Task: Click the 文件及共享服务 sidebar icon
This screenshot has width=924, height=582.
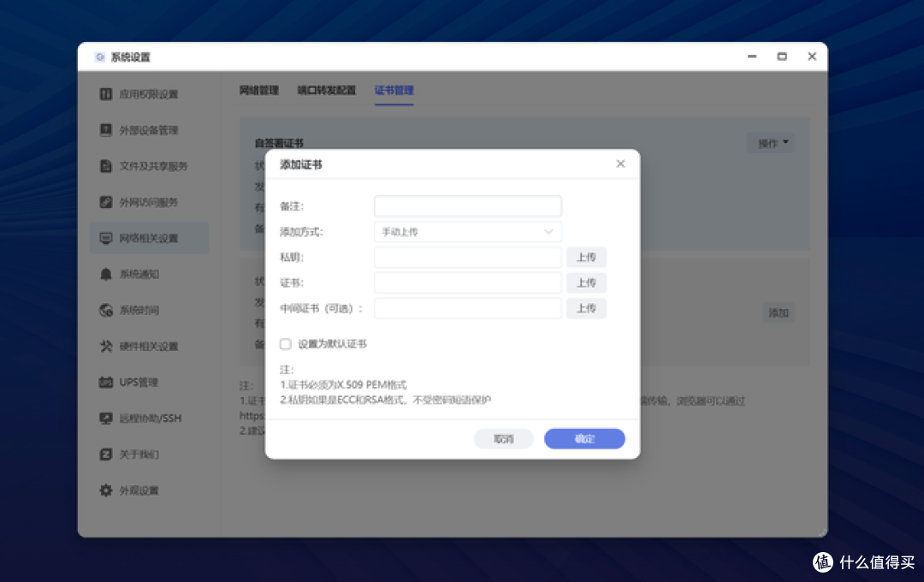Action: pyautogui.click(x=106, y=166)
